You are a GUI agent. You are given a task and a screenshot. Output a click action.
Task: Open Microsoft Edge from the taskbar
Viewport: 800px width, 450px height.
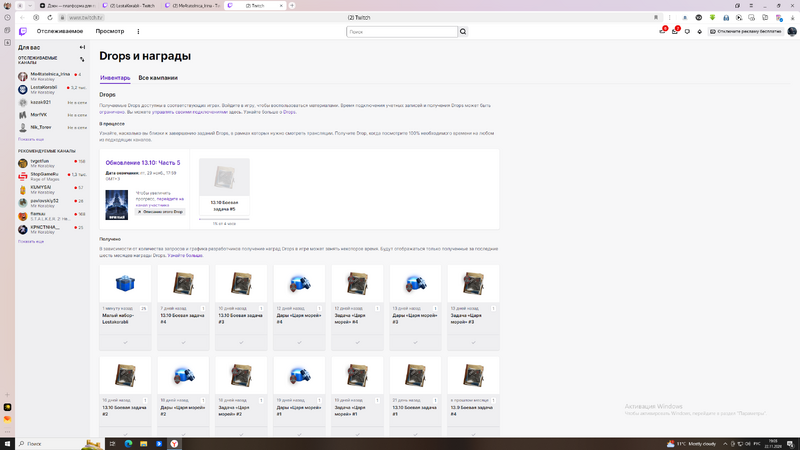(x=128, y=443)
